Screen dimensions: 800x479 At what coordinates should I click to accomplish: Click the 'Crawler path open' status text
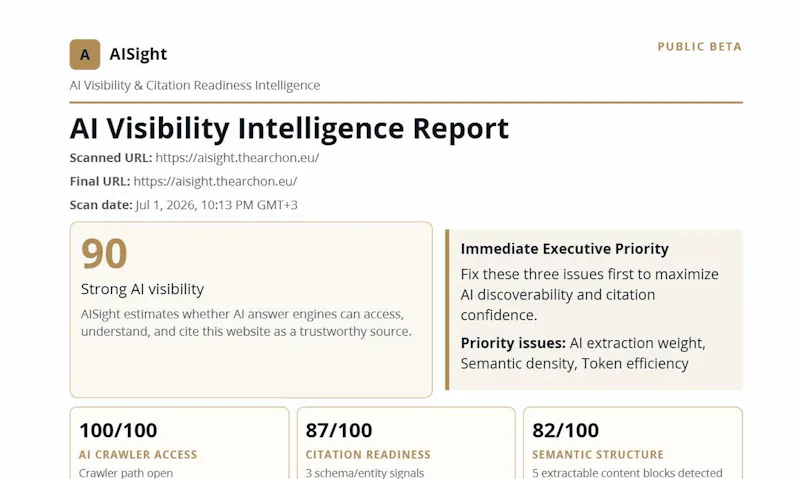126,473
